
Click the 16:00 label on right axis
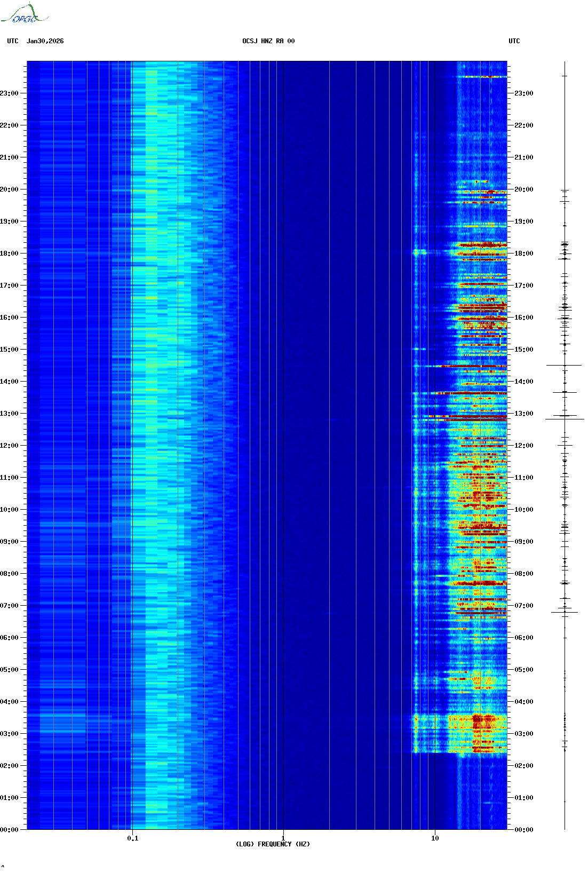523,318
